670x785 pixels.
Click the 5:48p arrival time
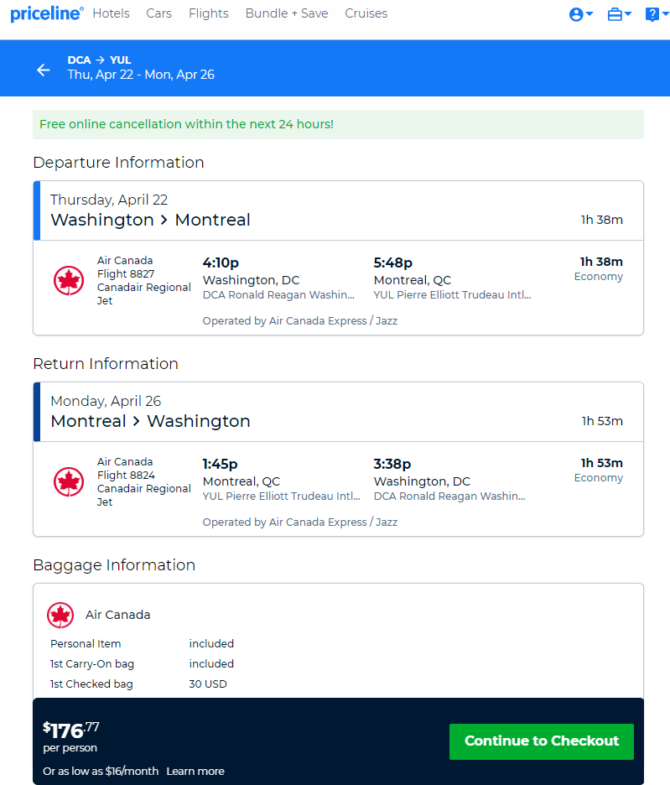pyautogui.click(x=393, y=262)
